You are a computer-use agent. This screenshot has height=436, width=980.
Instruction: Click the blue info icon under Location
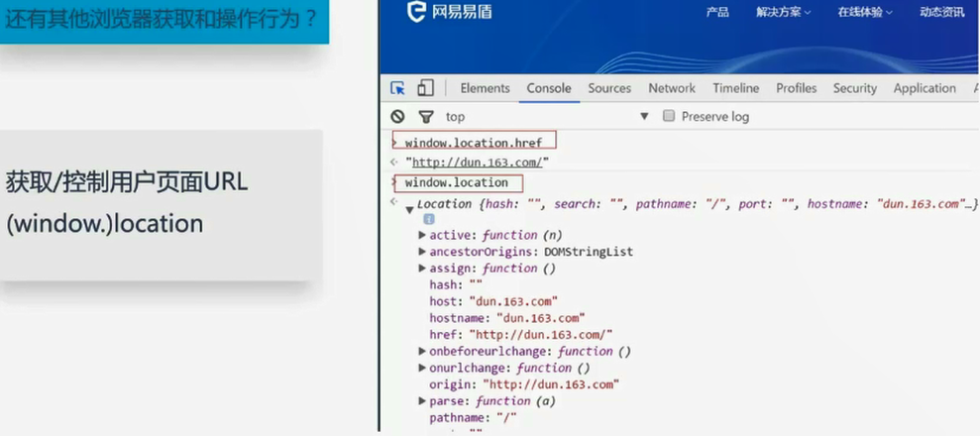(x=429, y=219)
